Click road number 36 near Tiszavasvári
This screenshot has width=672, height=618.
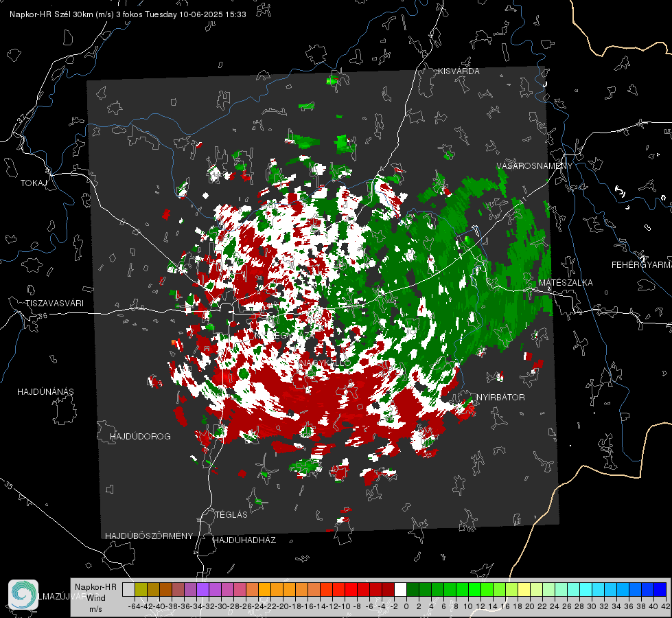pyautogui.click(x=43, y=316)
